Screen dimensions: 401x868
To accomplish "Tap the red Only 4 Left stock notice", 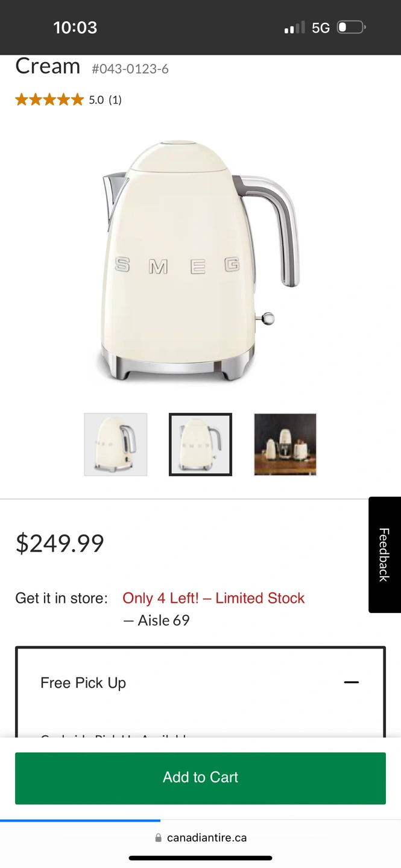I will click(213, 598).
